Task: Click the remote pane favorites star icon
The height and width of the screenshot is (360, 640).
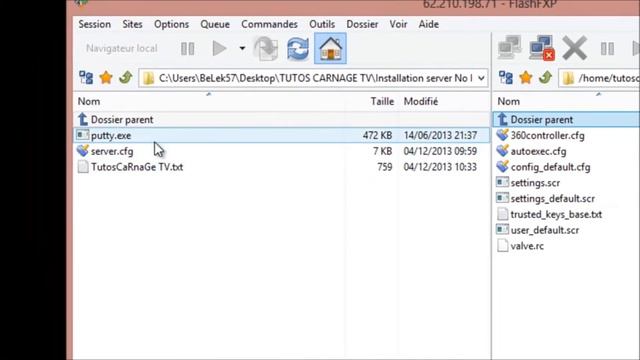Action: coord(526,78)
